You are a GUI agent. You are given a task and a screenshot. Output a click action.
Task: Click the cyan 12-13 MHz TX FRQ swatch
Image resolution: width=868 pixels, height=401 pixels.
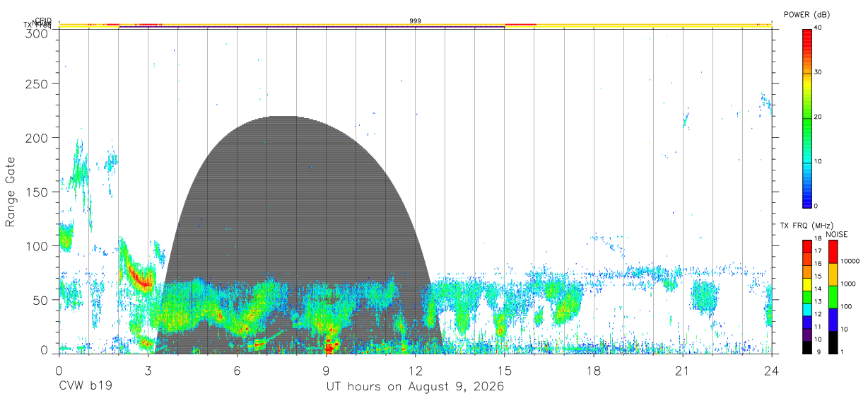[807, 309]
